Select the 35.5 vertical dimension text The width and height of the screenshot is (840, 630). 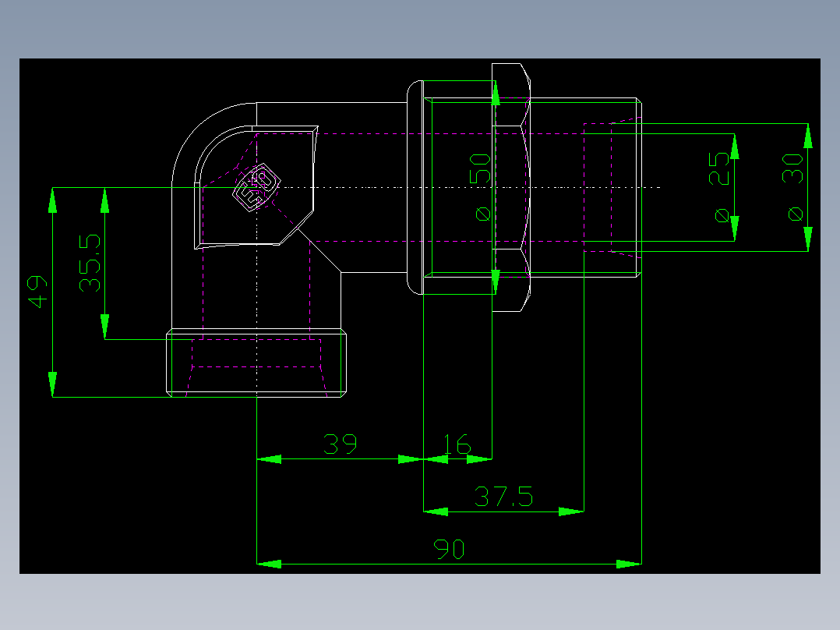90,263
